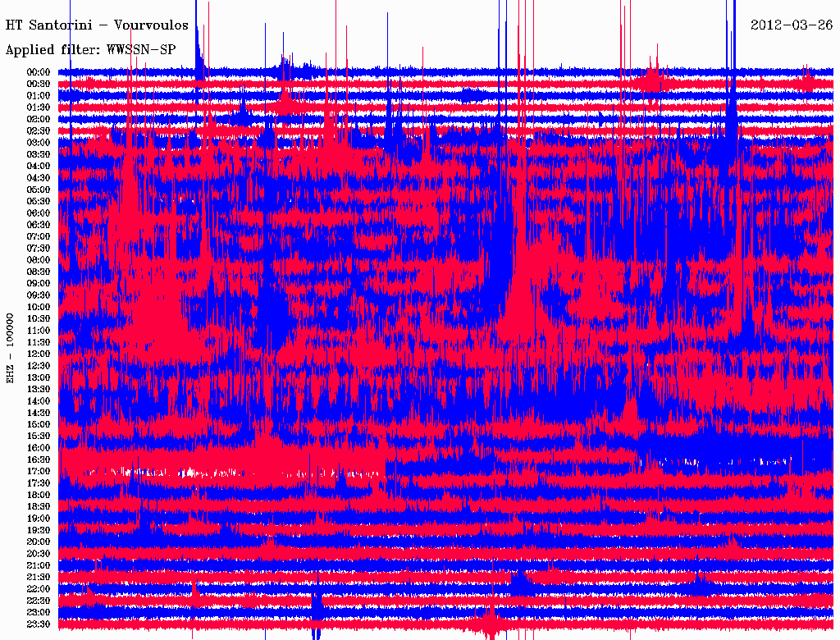Select the 20:00 time label
Image resolution: width=840 pixels, height=640 pixels.
pos(39,542)
